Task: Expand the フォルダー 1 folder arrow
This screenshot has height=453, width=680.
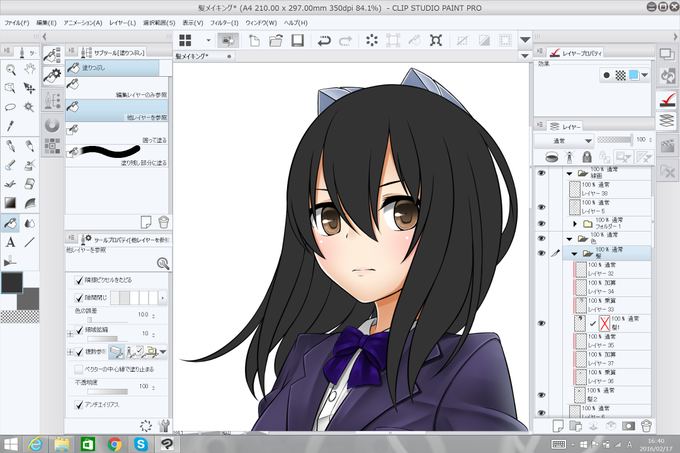Action: coord(575,224)
